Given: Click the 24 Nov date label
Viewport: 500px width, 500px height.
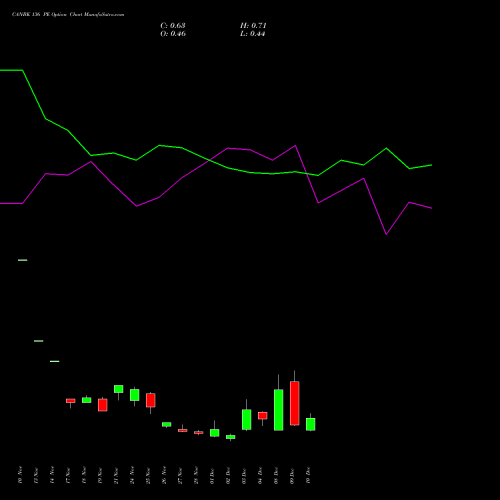Looking at the screenshot, I should (x=132, y=475).
